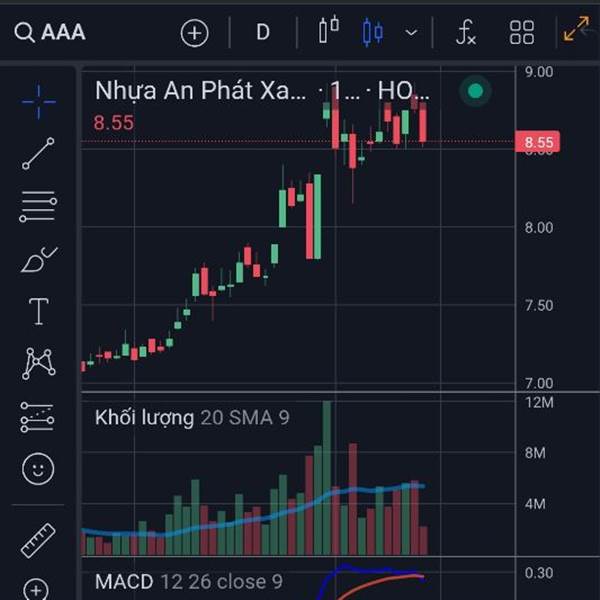The width and height of the screenshot is (600, 600).
Task: Select the blue candlestick chart style
Action: [372, 33]
